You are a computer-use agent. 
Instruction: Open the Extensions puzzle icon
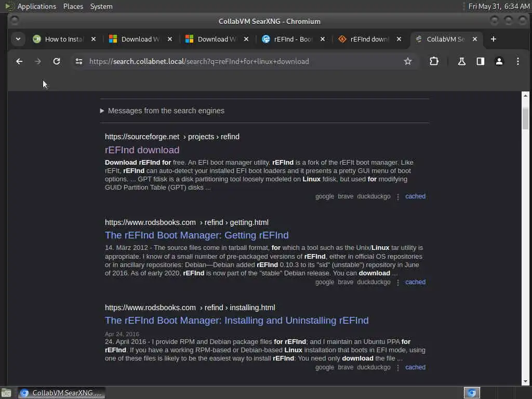point(434,61)
